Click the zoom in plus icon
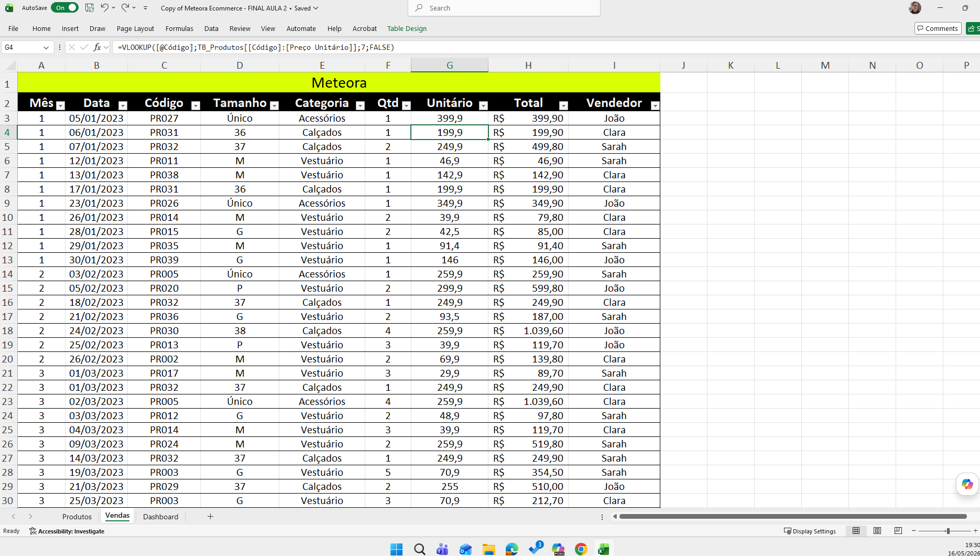The width and height of the screenshot is (980, 556). [x=975, y=531]
